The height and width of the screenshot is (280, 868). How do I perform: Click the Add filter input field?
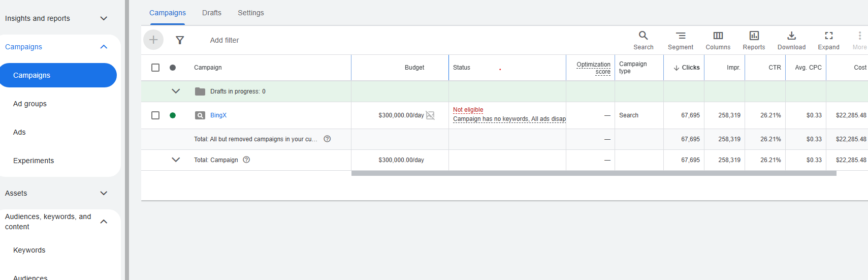pos(224,40)
